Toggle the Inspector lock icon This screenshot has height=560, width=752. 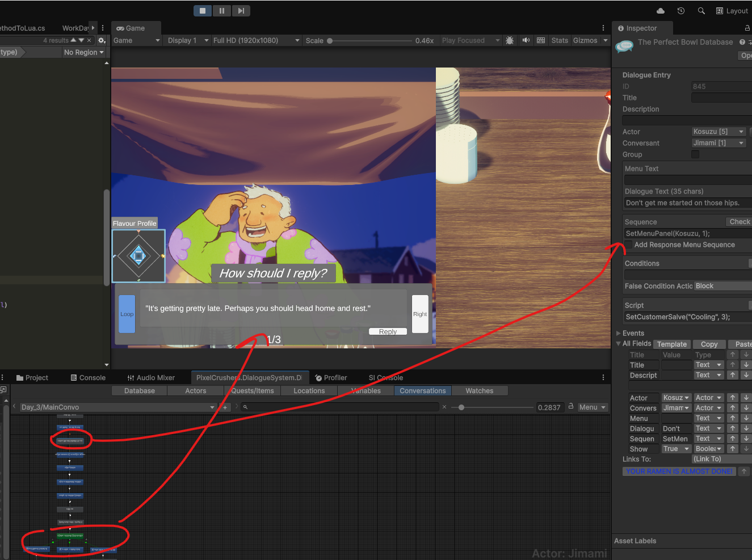pyautogui.click(x=747, y=28)
